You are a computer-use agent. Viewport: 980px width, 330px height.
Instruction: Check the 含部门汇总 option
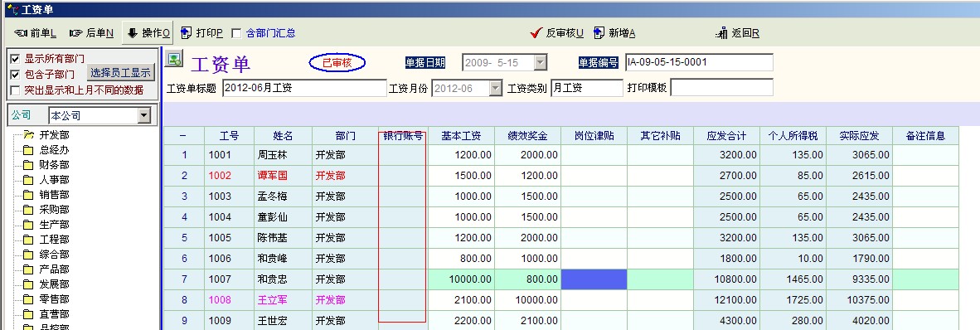pyautogui.click(x=236, y=33)
